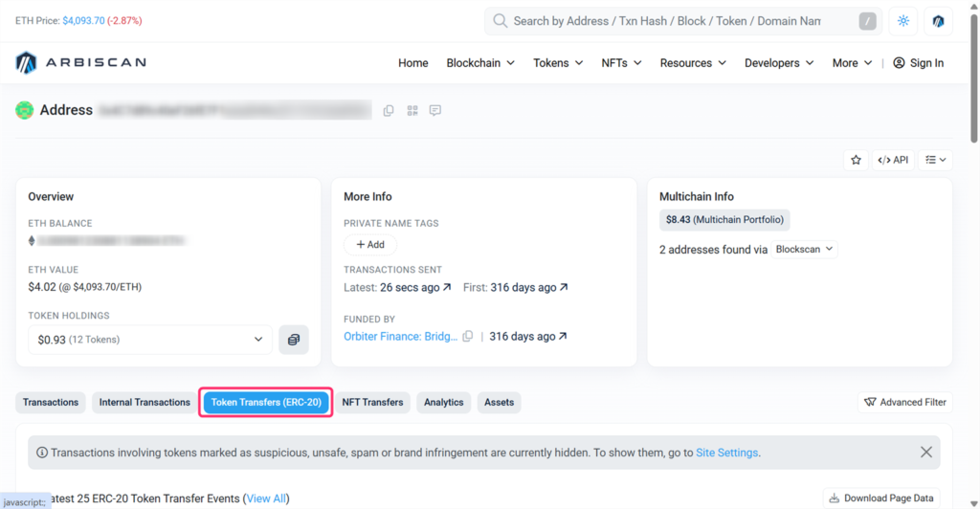Open the Blockscan dropdown

point(803,249)
